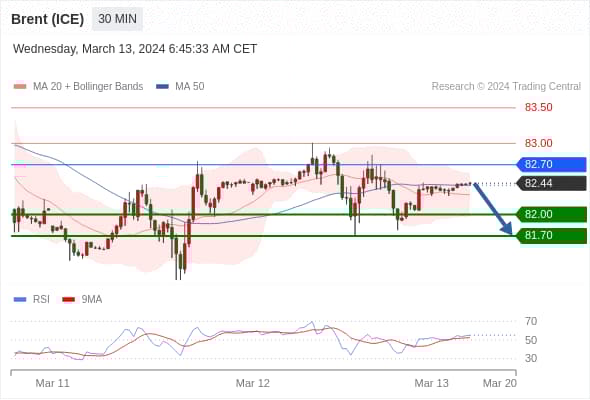Click the 83.50 resistance level label
Viewport: 590px width, 400px height.
(538, 108)
